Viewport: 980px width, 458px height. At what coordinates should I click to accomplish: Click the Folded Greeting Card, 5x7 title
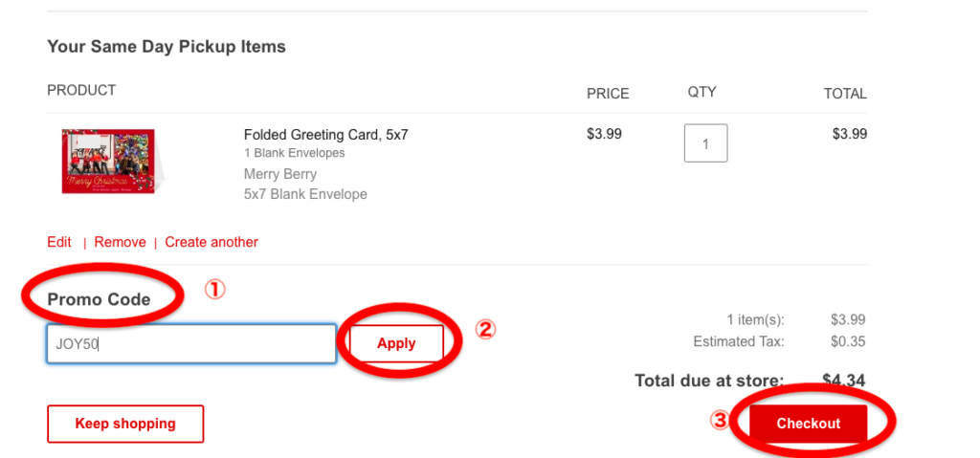[x=325, y=134]
